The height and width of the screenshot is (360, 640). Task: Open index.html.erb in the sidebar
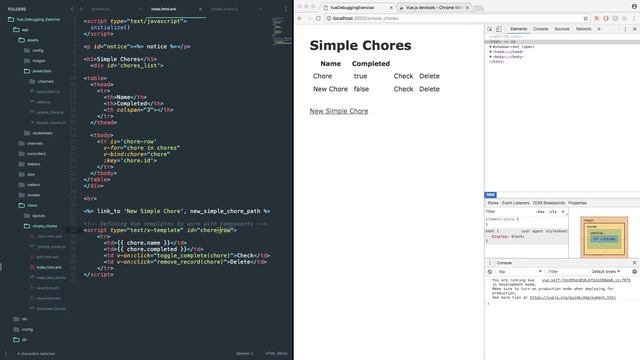(x=49, y=267)
